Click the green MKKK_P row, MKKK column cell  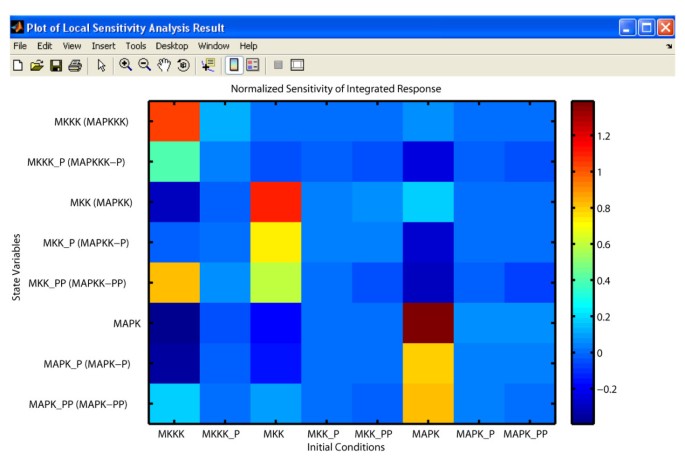point(175,162)
